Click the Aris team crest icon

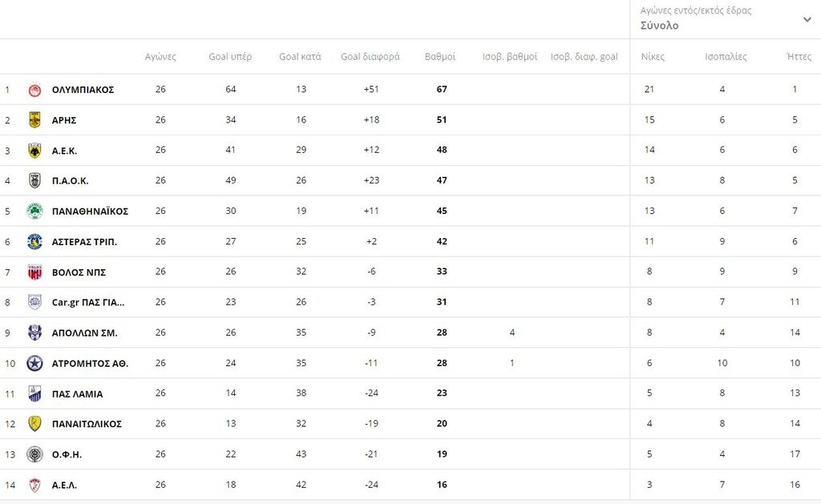[x=34, y=120]
